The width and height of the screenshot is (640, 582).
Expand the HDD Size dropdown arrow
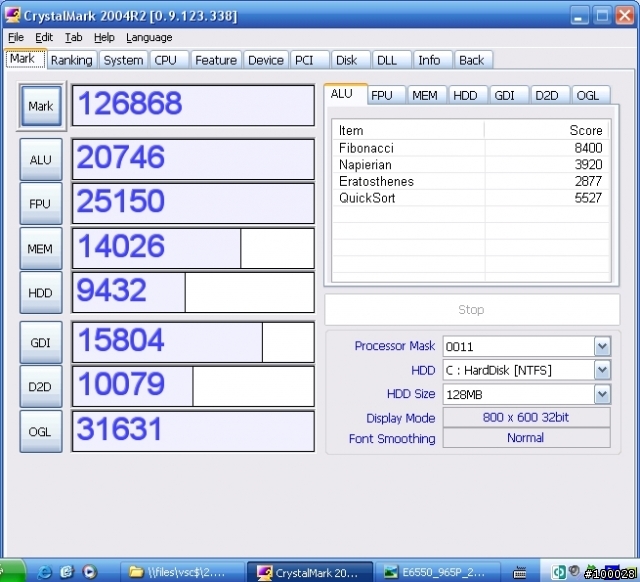(x=602, y=394)
